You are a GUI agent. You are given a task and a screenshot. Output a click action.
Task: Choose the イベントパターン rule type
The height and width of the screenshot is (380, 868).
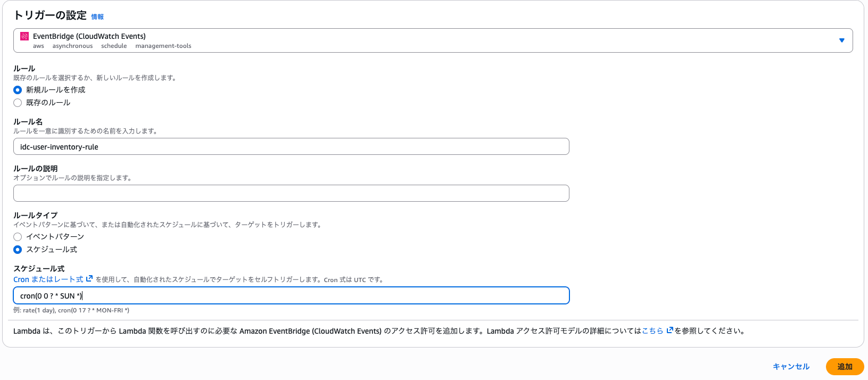tap(17, 237)
